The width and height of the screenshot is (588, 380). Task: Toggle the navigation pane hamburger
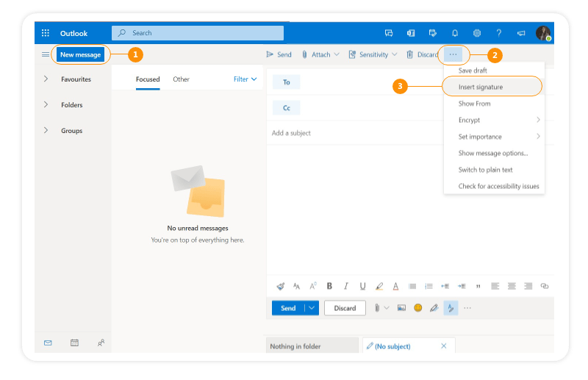click(46, 55)
